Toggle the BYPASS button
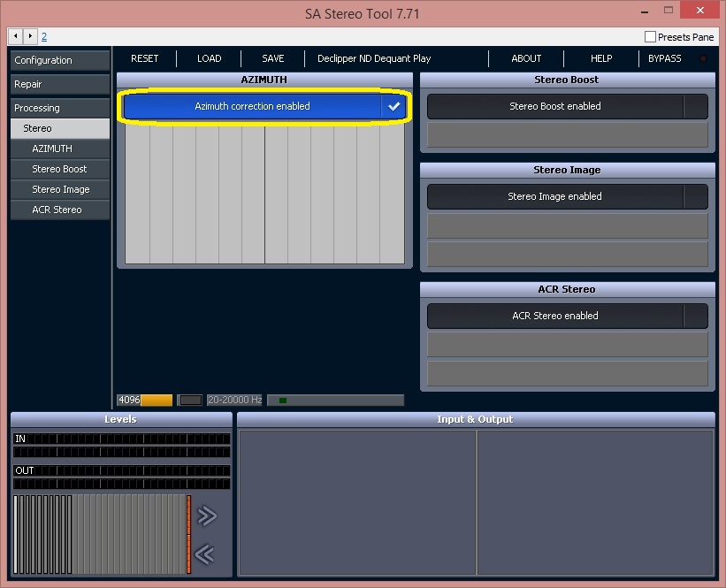726x588 pixels. [664, 58]
